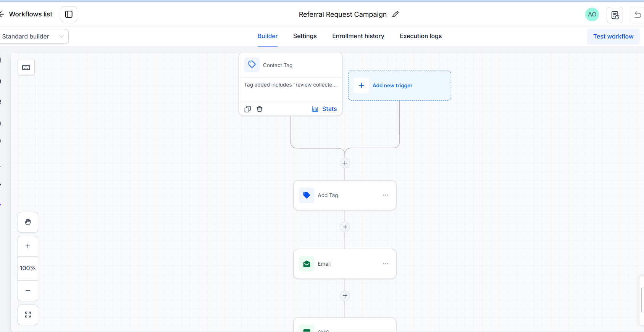Open the Add Tag step's three-dot menu
The image size is (644, 332).
pyautogui.click(x=386, y=195)
